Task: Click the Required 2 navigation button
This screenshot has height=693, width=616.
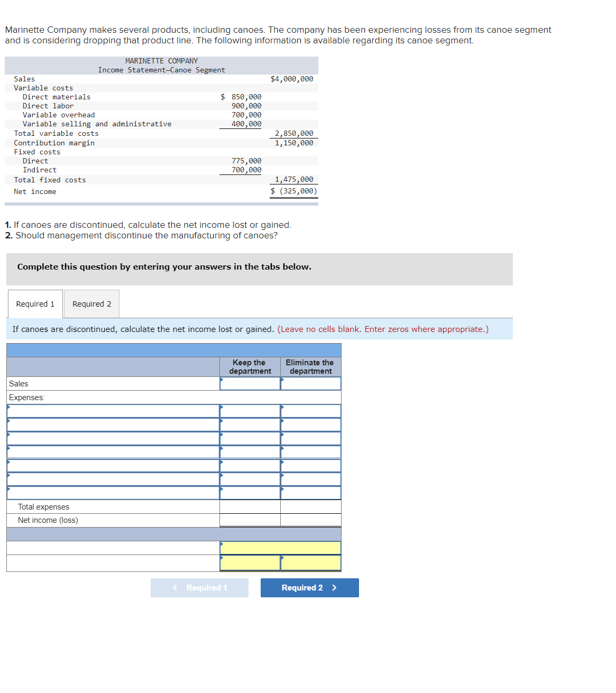Action: [309, 587]
